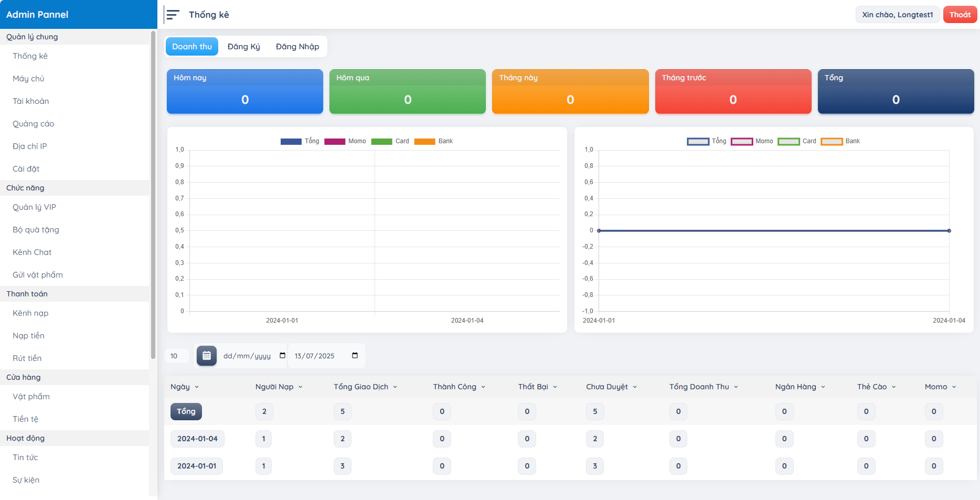Click the rows-per-page field showing 10
The height and width of the screenshot is (500, 980).
click(x=174, y=356)
